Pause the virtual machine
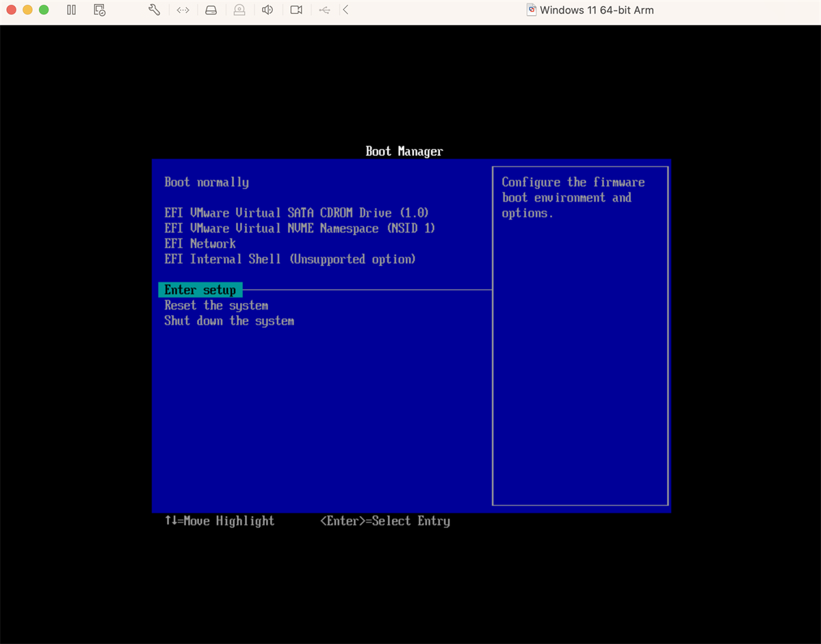The height and width of the screenshot is (644, 821). tap(71, 10)
